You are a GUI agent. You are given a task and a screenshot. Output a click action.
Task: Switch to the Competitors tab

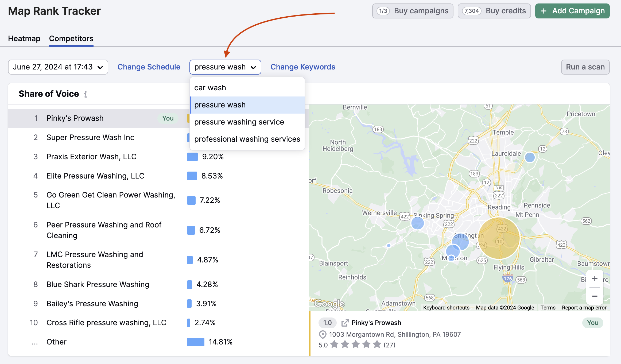[71, 39]
